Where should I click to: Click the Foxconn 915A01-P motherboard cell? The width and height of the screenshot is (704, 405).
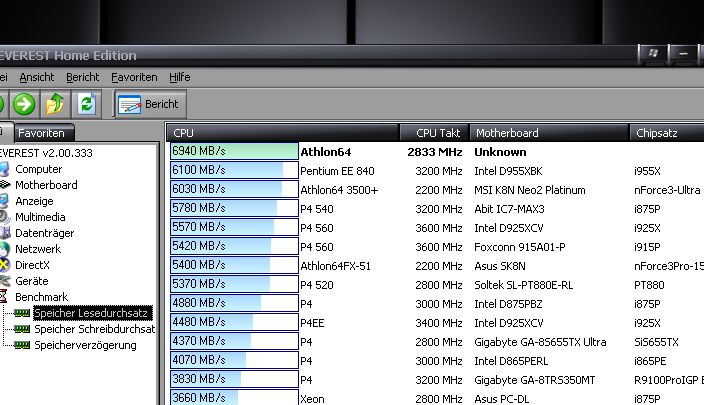click(x=520, y=247)
